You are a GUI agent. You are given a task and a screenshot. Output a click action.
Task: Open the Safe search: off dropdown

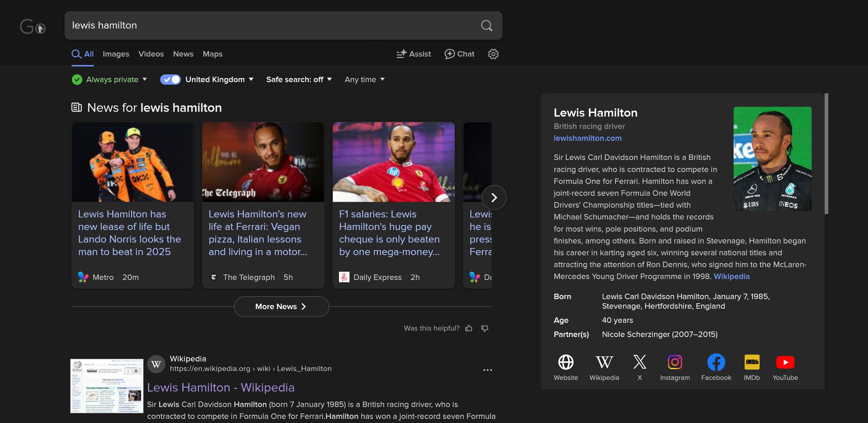(299, 80)
